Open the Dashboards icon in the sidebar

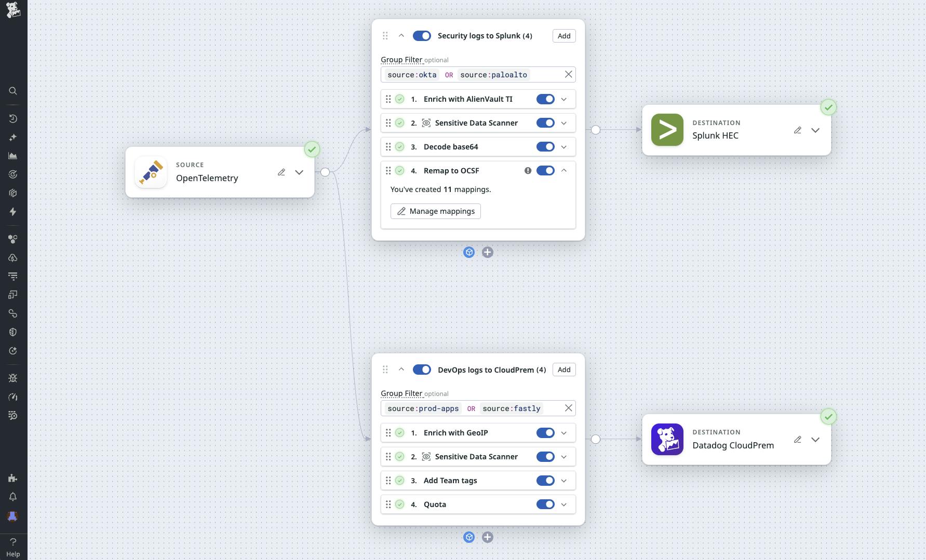tap(12, 156)
